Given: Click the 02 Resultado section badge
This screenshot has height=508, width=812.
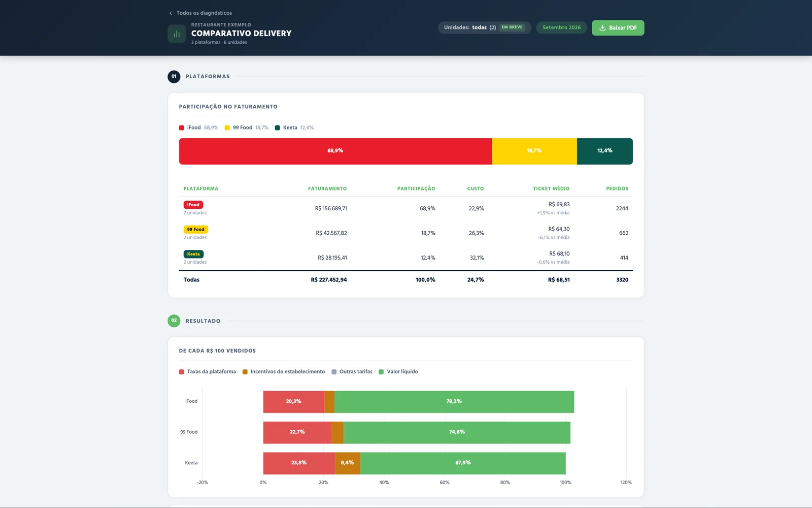Looking at the screenshot, I should pyautogui.click(x=174, y=321).
